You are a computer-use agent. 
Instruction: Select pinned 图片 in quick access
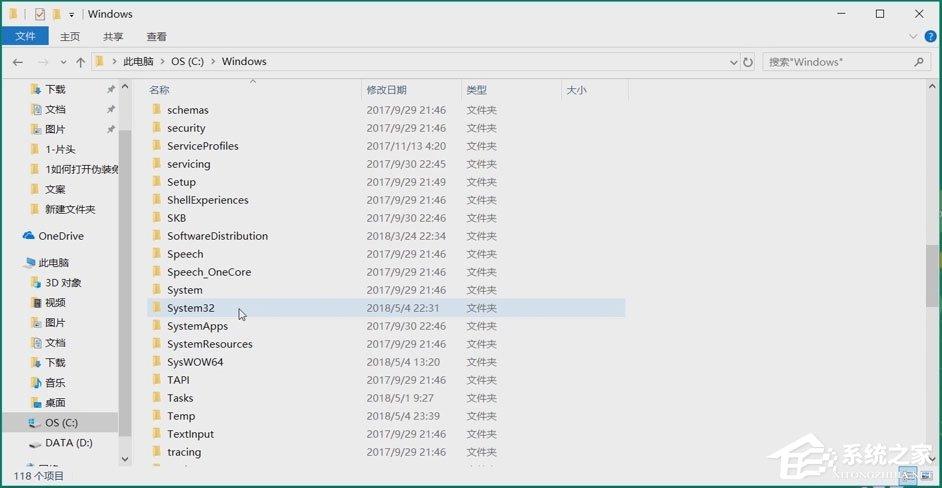pyautogui.click(x=55, y=129)
